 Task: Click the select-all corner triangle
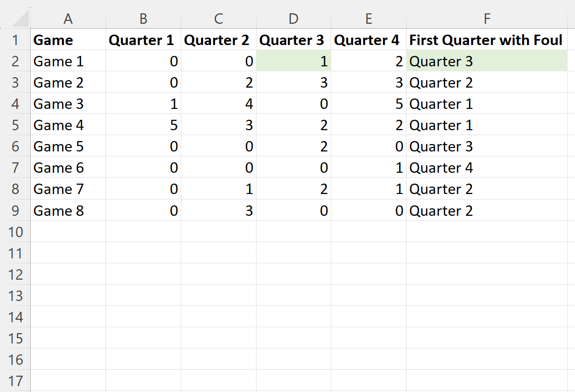(x=20, y=19)
